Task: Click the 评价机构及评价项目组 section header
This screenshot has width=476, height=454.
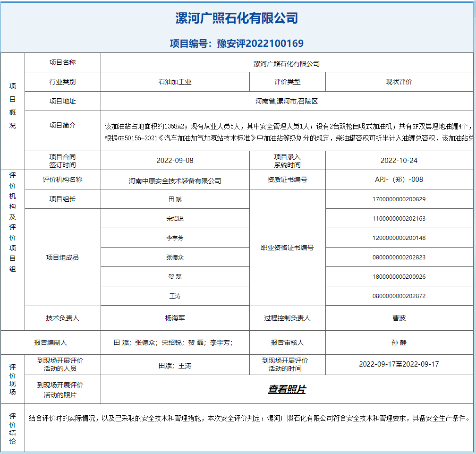Action: point(12,223)
